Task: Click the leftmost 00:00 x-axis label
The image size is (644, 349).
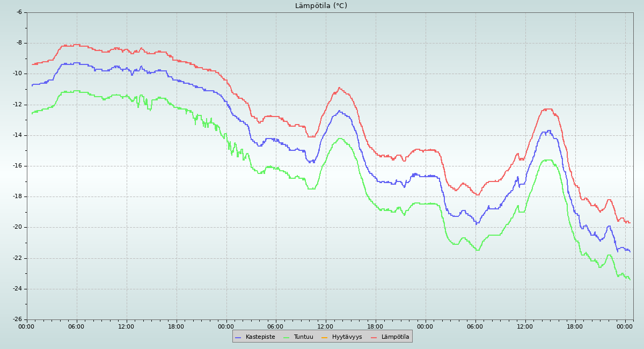Action: click(x=27, y=326)
